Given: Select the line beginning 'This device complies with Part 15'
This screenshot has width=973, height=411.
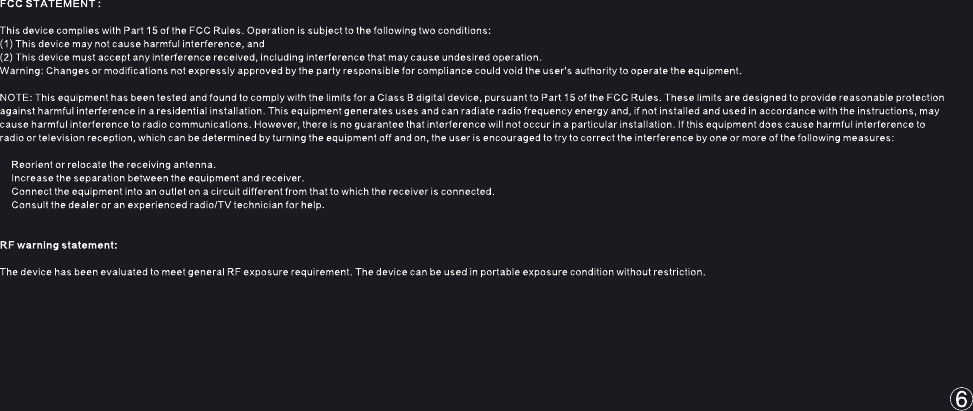Looking at the screenshot, I should [x=245, y=31].
